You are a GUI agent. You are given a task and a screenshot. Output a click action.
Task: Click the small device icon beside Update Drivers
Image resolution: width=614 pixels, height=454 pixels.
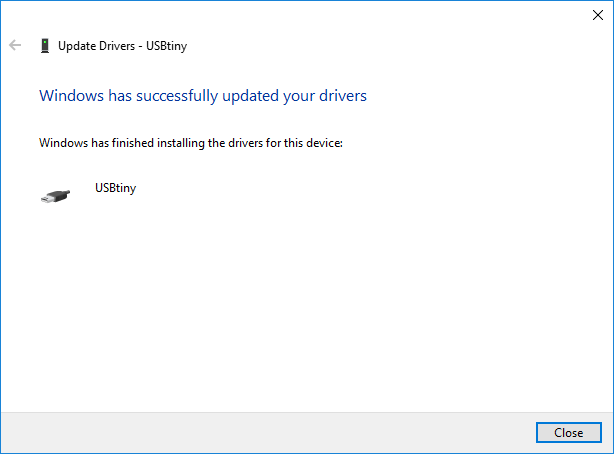(45, 45)
